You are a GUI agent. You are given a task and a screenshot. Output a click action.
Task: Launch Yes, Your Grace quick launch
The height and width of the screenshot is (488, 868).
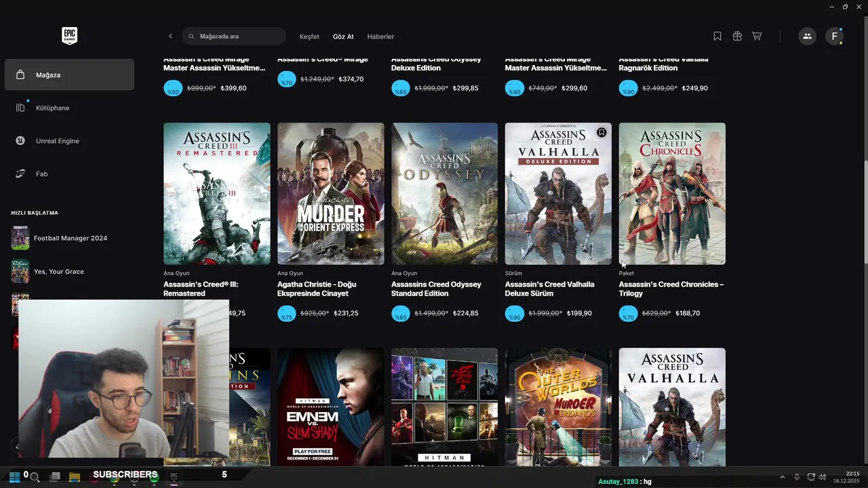[59, 272]
